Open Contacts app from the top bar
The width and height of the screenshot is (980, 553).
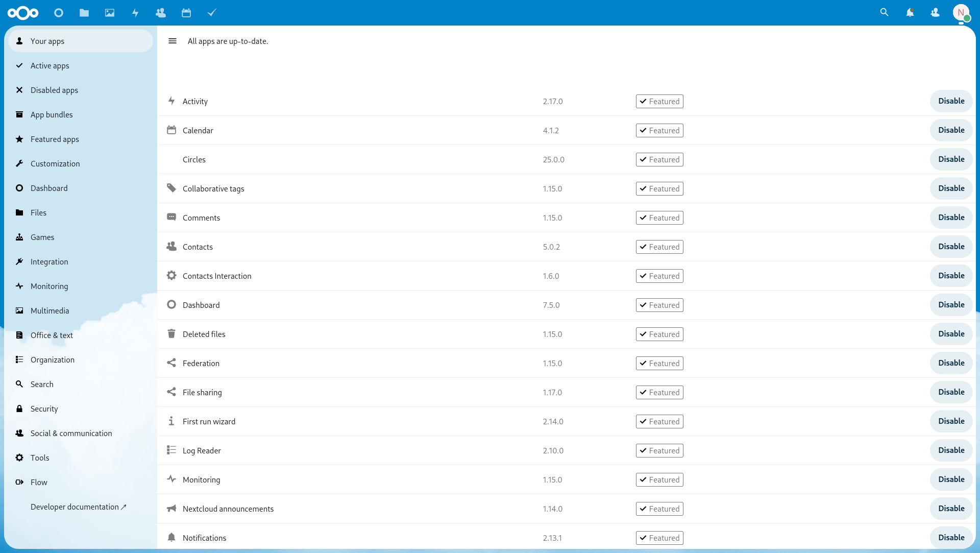click(x=161, y=13)
